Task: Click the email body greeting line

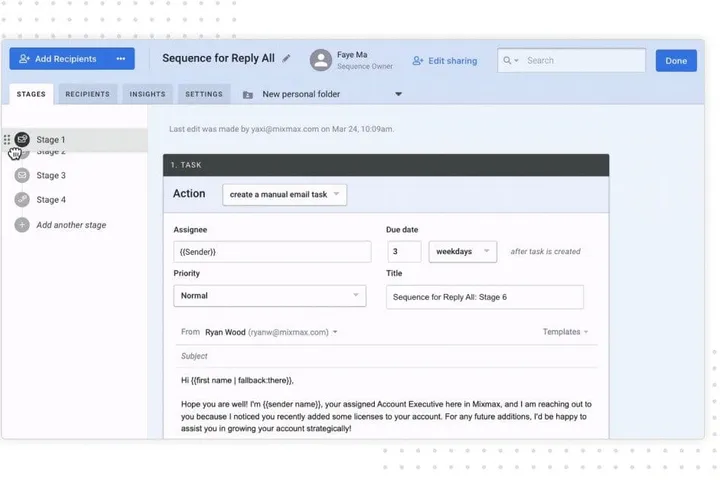Action: pyautogui.click(x=237, y=380)
